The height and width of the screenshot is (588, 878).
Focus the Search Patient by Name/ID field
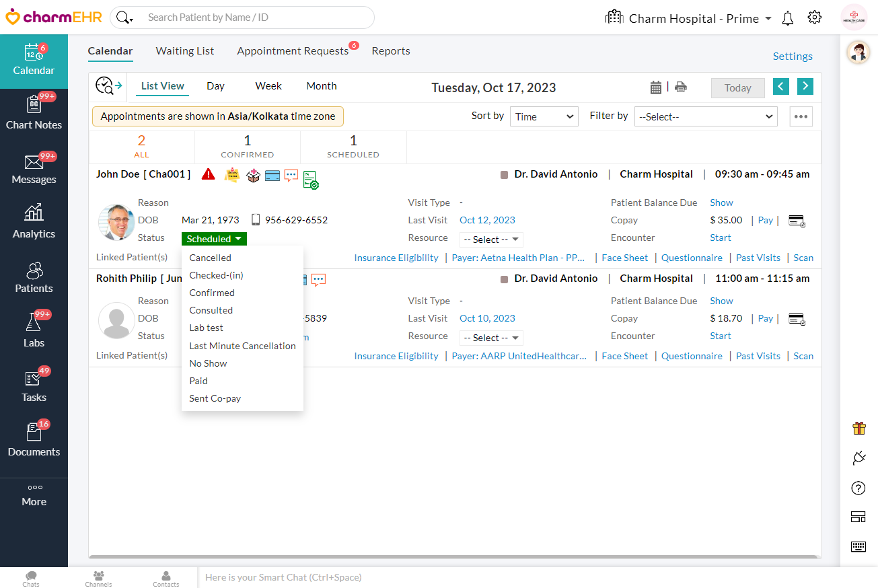click(x=256, y=17)
